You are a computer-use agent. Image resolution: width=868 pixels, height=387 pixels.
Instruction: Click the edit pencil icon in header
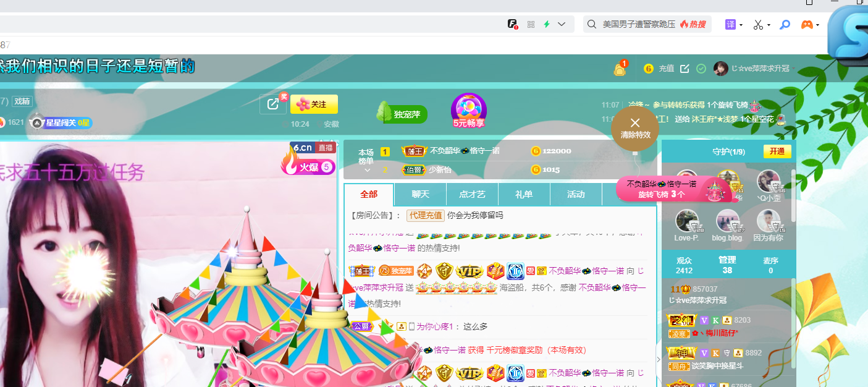[x=685, y=69]
